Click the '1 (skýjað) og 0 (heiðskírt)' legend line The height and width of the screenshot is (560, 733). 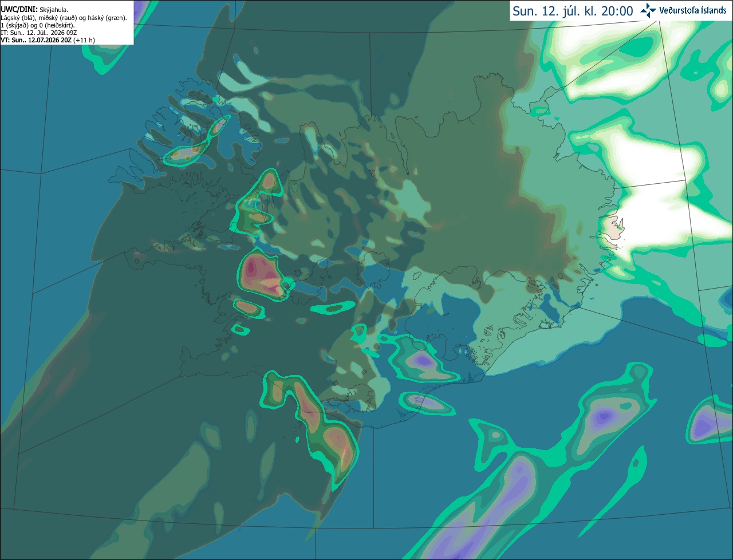click(38, 25)
